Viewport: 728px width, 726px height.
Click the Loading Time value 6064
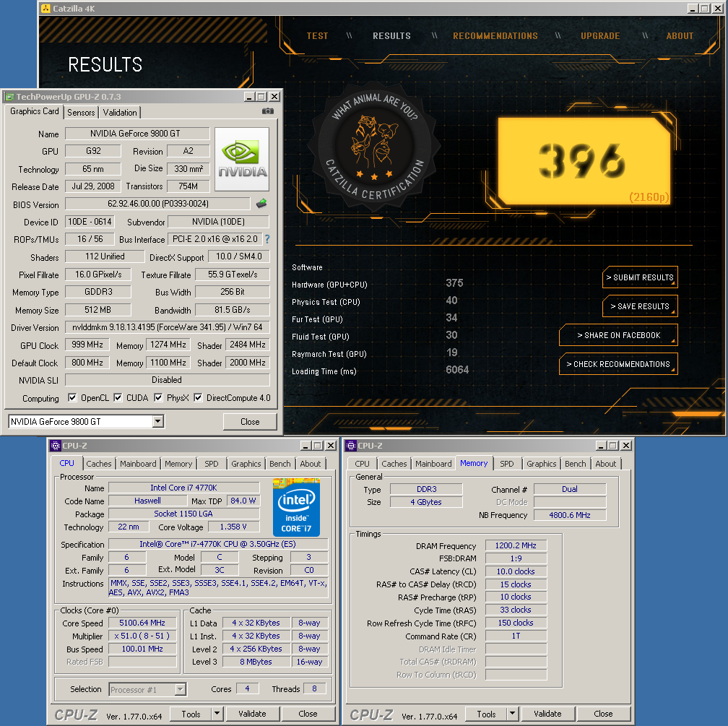coord(457,370)
